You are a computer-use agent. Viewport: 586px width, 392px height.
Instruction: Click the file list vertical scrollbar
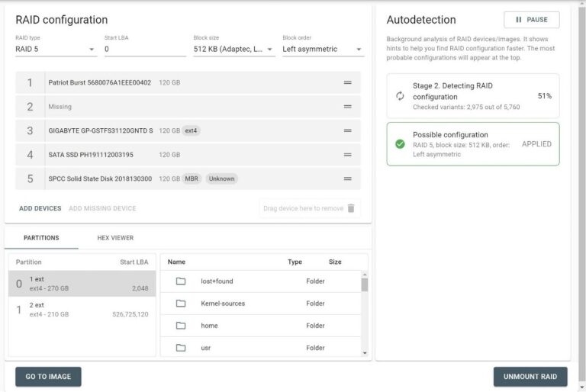click(x=364, y=285)
